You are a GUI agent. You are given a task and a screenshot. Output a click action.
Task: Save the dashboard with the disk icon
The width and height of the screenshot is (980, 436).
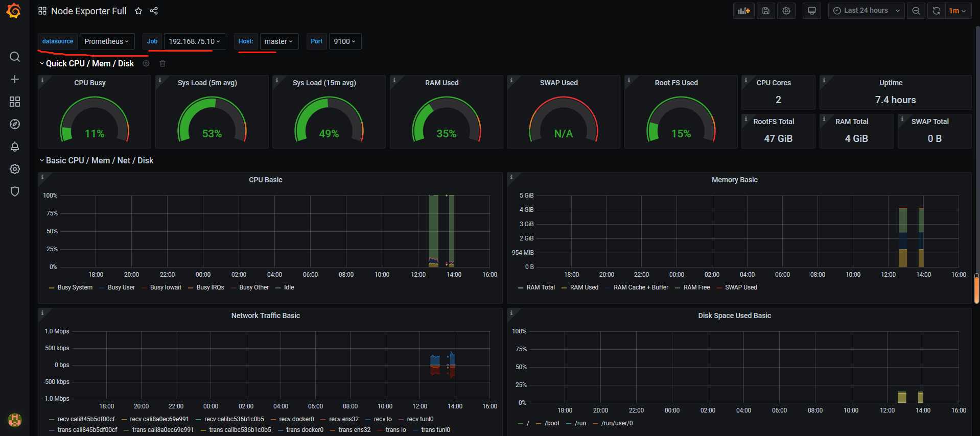[766, 11]
